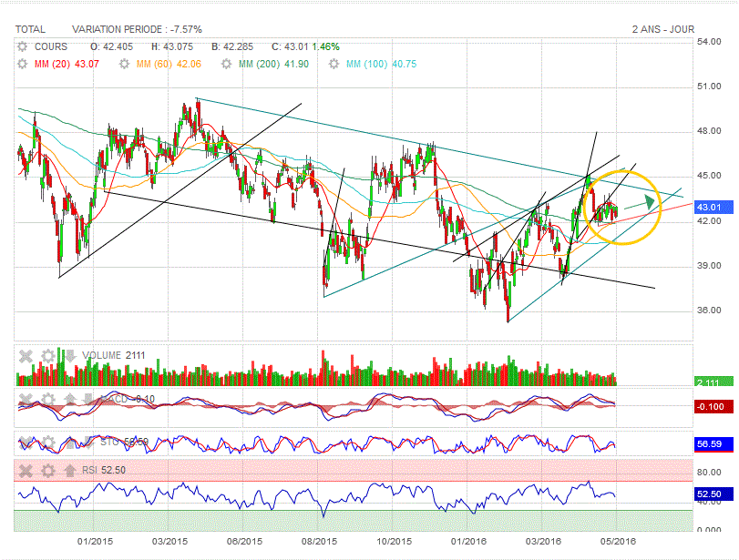Click the 80.00 RSI axis label
This screenshot has width=739, height=560.
click(709, 473)
